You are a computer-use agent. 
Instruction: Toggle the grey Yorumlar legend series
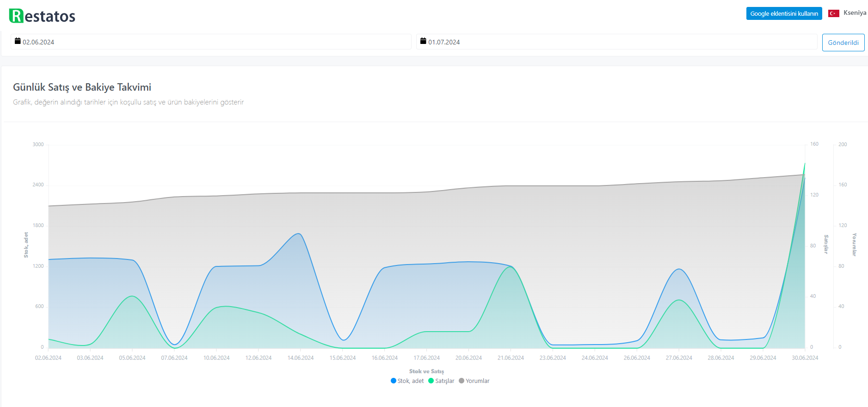pos(474,381)
